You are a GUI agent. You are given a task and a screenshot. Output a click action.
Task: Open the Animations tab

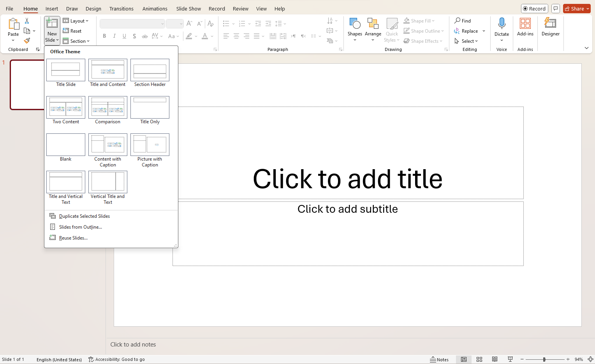click(155, 9)
